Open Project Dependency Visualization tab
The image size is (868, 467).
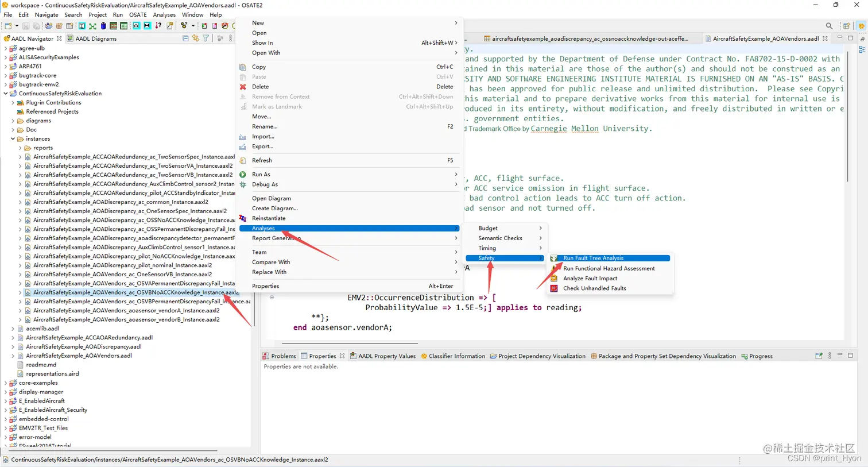[538, 356]
